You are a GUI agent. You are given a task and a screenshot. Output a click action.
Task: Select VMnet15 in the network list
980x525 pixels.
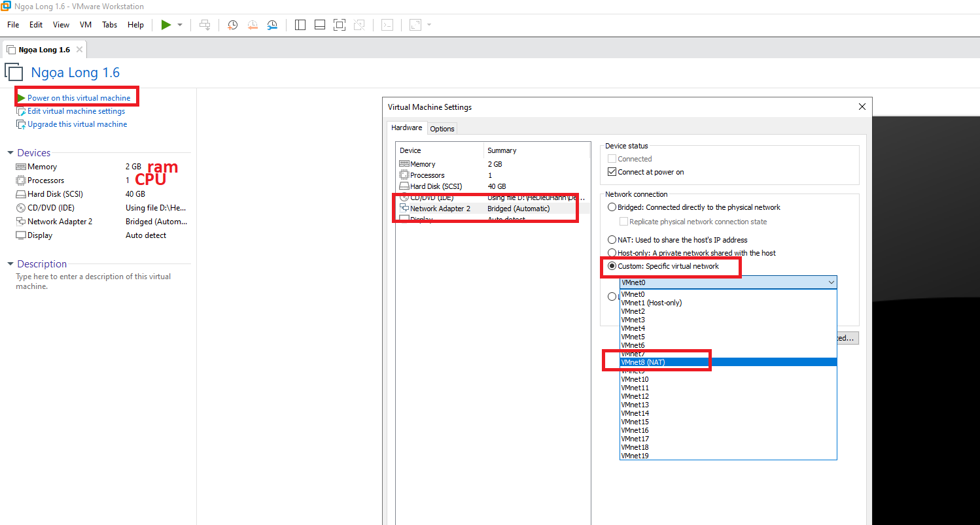(728, 422)
